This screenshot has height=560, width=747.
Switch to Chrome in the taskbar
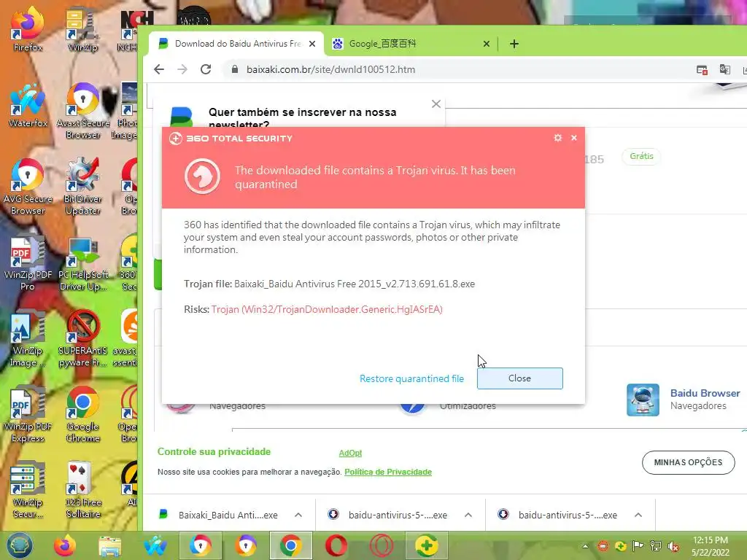pyautogui.click(x=291, y=545)
